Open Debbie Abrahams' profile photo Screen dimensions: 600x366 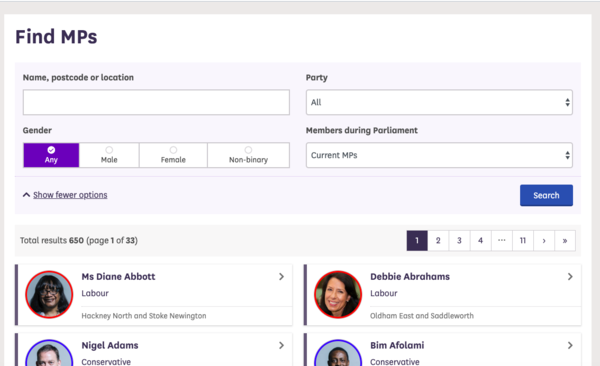[x=338, y=294]
